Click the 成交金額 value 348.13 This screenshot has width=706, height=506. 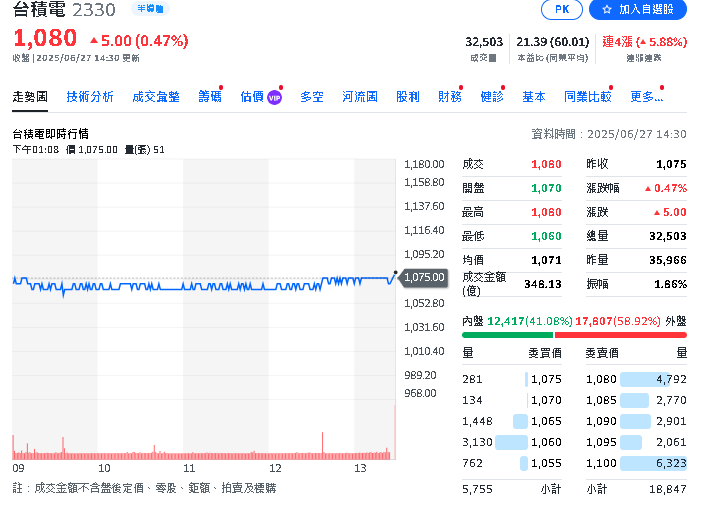click(543, 284)
